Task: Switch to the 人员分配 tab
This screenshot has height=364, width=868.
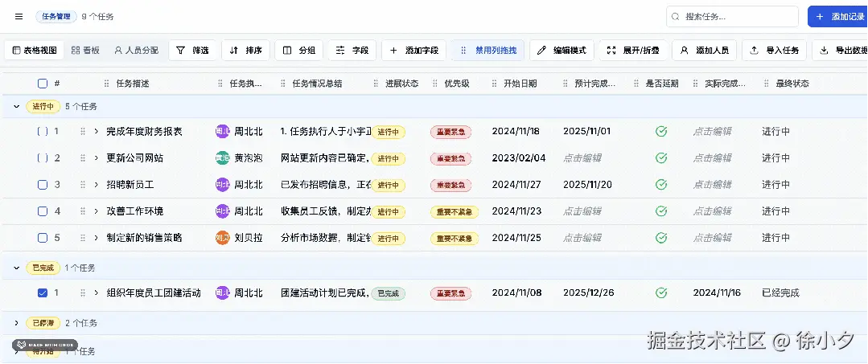Action: pos(136,51)
